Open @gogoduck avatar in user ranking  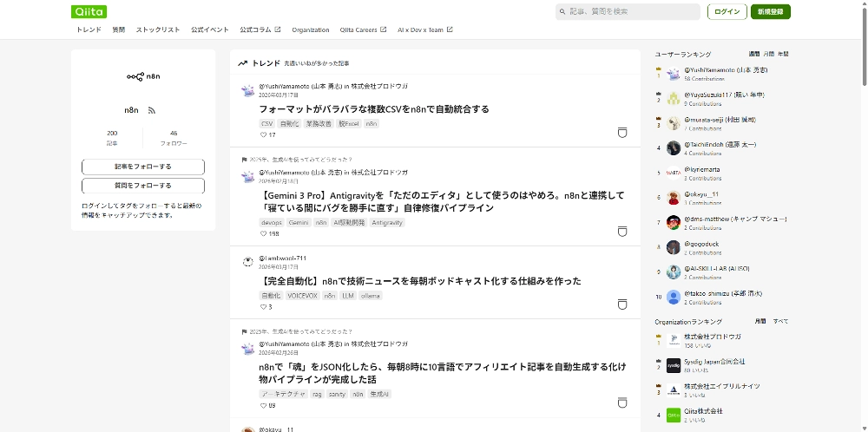click(x=674, y=247)
